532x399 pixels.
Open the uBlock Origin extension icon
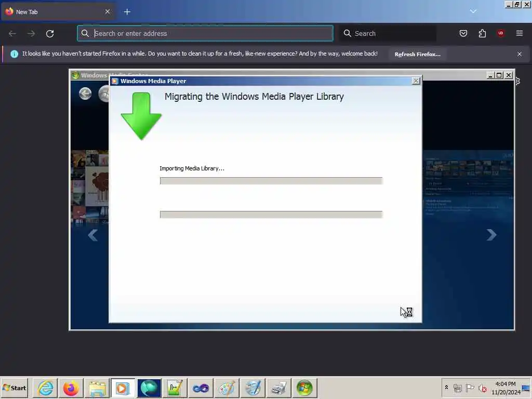[501, 33]
